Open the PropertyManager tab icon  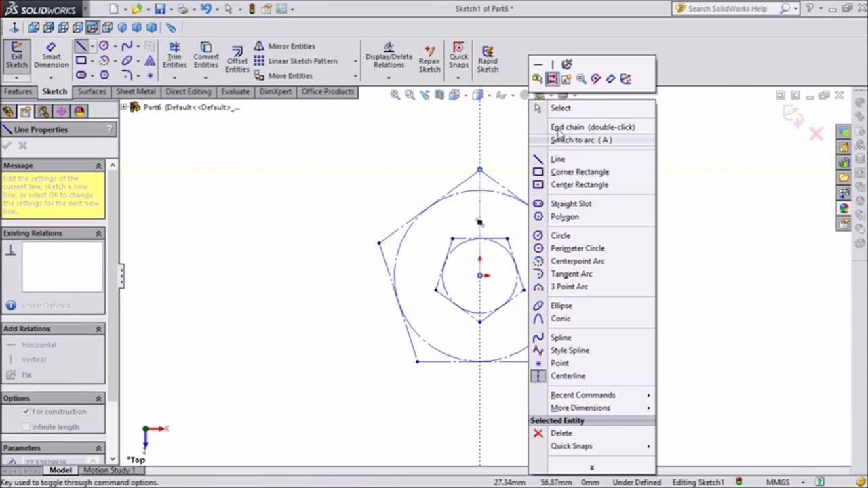point(26,112)
